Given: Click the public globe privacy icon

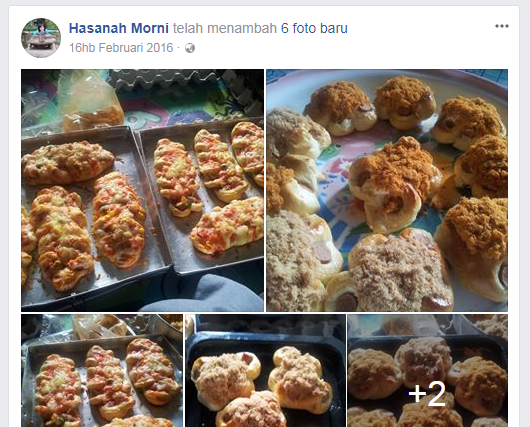Looking at the screenshot, I should pyautogui.click(x=190, y=48).
